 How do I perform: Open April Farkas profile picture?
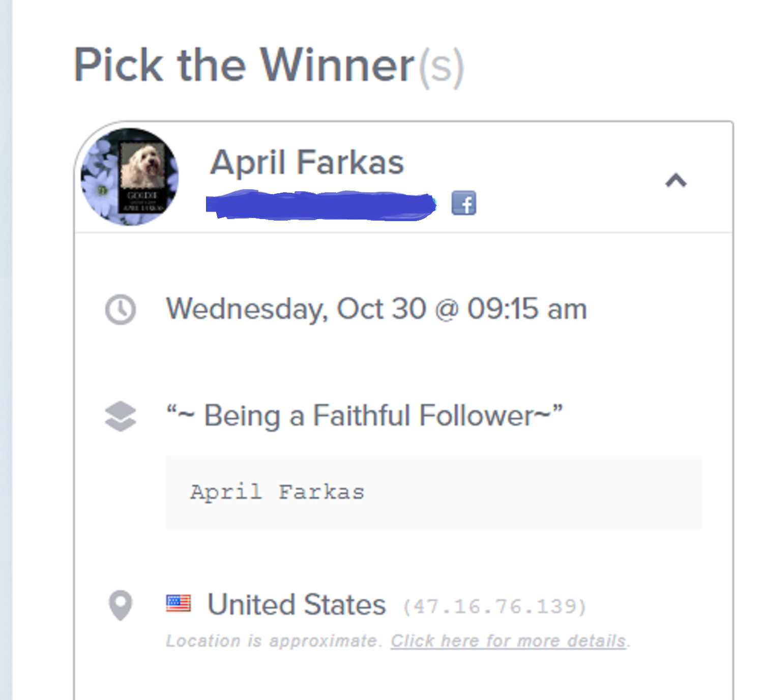(x=130, y=176)
